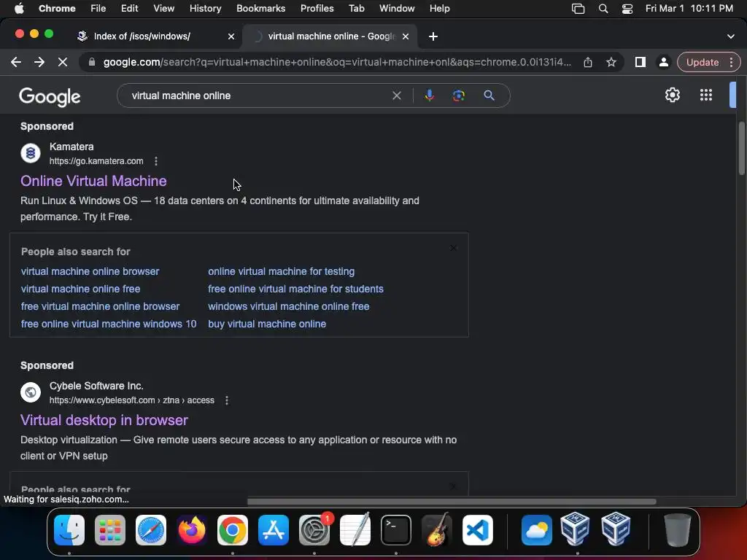Open System Settings from the Dock
Image resolution: width=747 pixels, height=560 pixels.
pyautogui.click(x=314, y=530)
